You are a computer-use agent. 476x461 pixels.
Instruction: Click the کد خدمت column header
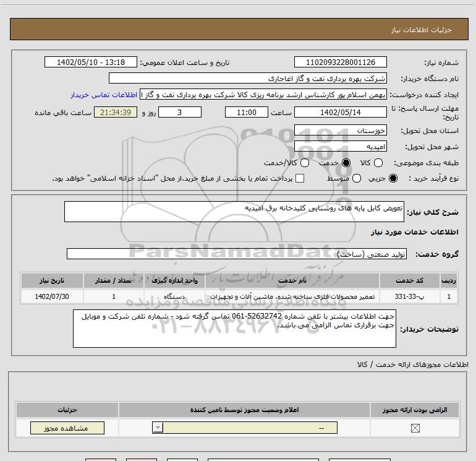409,280
